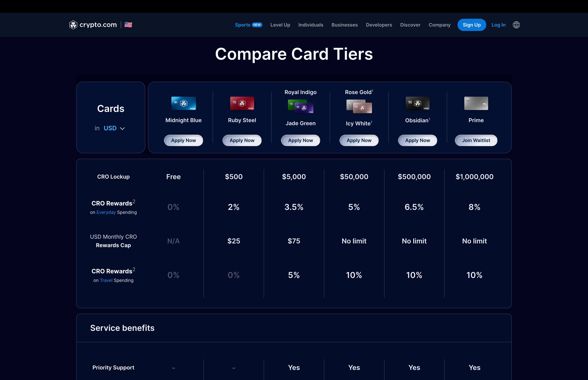Image resolution: width=588 pixels, height=380 pixels.
Task: Click the 8% everyday rewards value
Action: pyautogui.click(x=475, y=207)
